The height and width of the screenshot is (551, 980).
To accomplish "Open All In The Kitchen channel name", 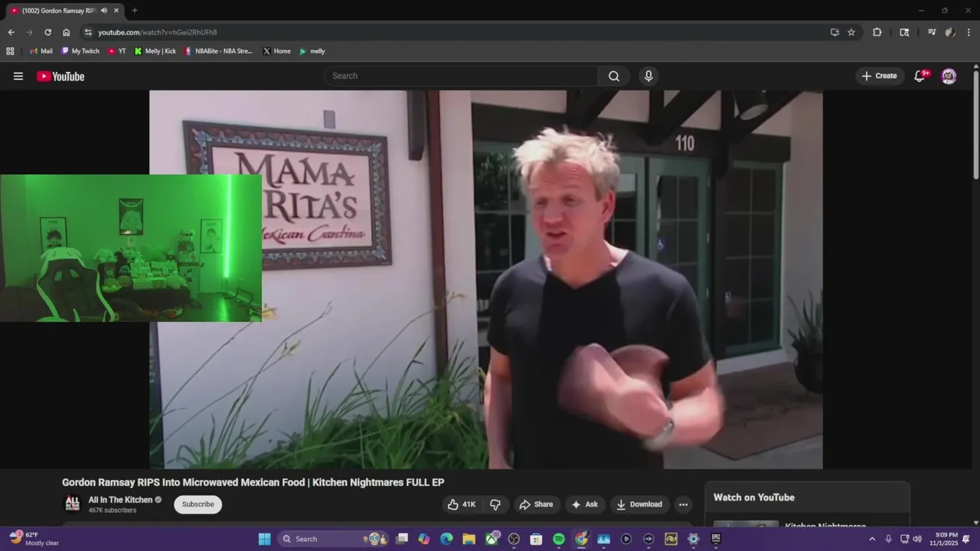I will (x=120, y=500).
